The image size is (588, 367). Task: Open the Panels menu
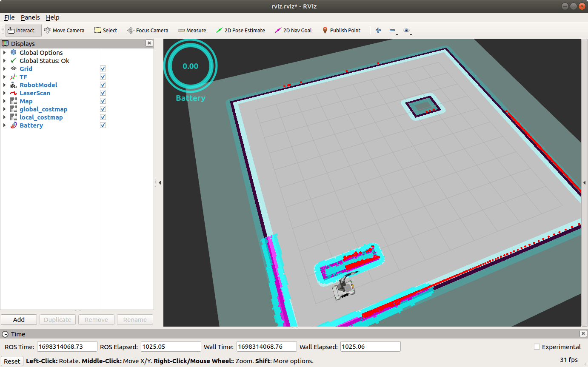coord(30,17)
